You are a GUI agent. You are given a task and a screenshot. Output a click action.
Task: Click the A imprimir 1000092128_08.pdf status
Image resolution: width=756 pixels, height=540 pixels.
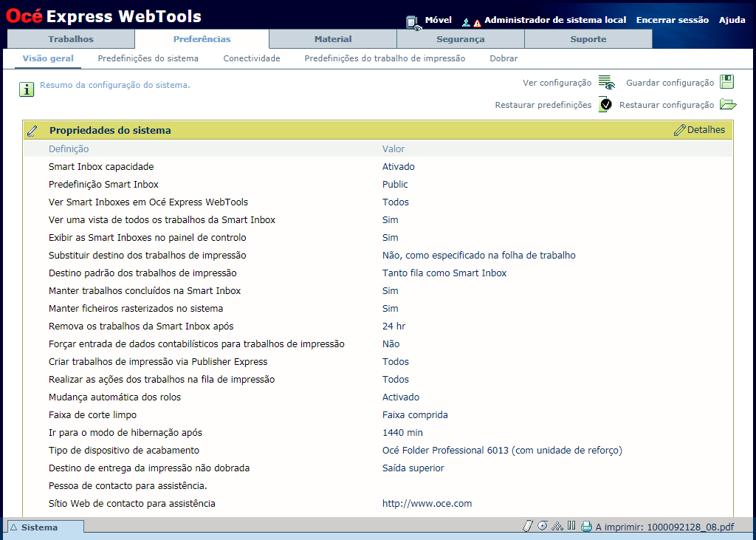tap(665, 527)
